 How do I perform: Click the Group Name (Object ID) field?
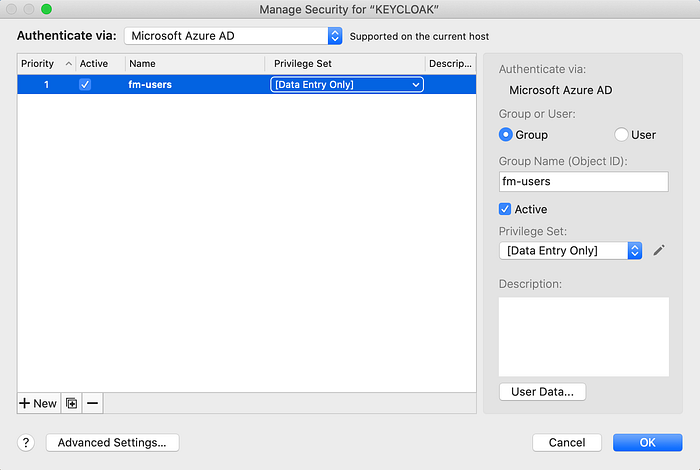click(x=583, y=182)
